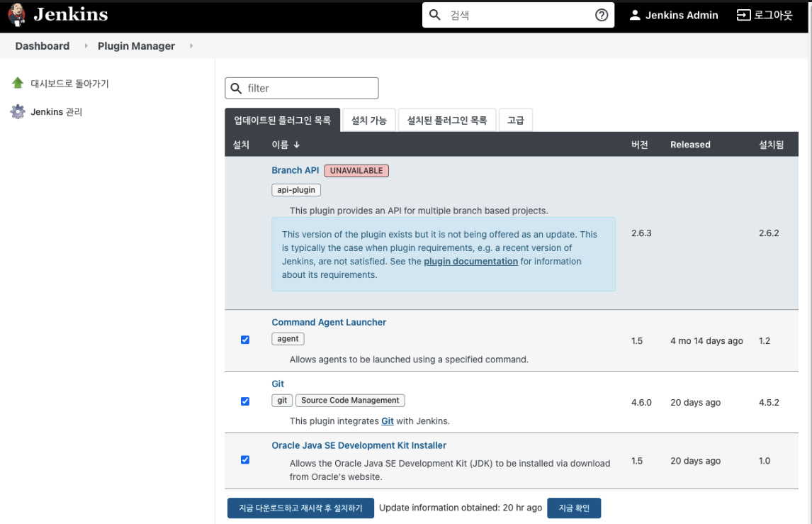
Task: Open the Branch API plugin link
Action: (295, 170)
